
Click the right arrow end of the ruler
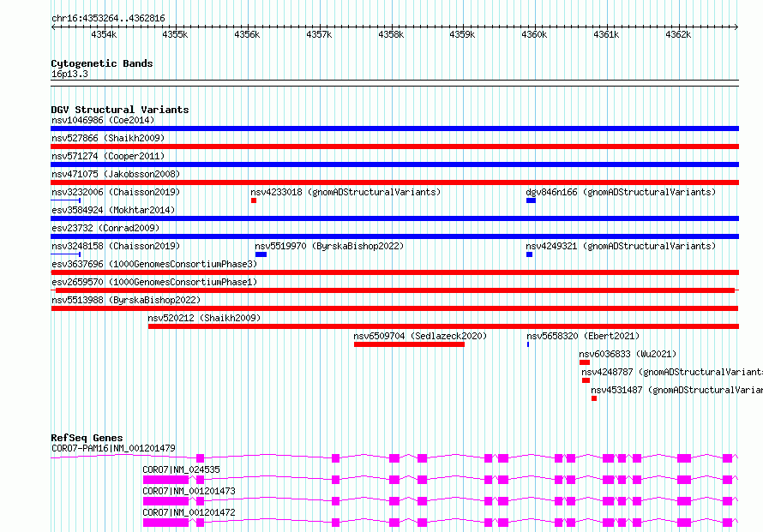736,27
